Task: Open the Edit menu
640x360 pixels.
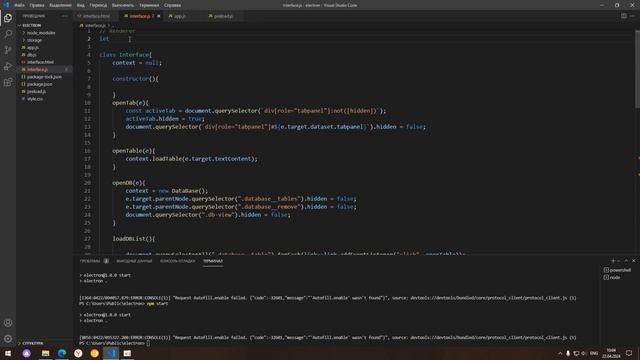Action: click(x=37, y=5)
